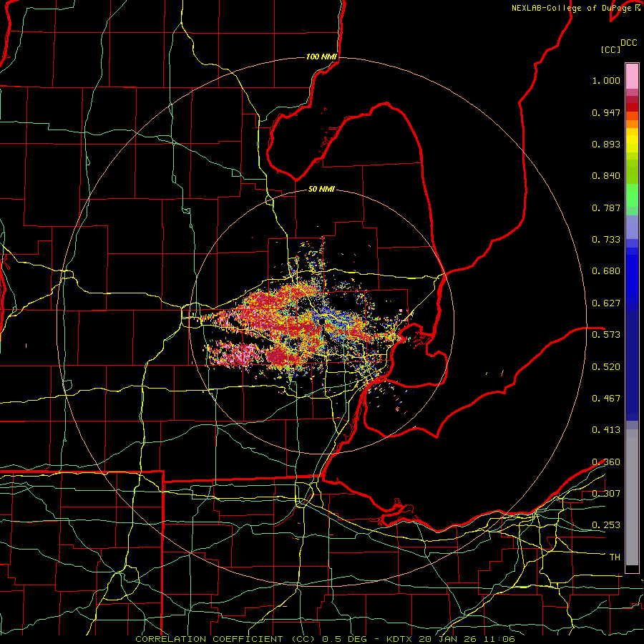Click the KDTX station identifier in caption
Viewport: 644px width, 644px height.
pyautogui.click(x=401, y=639)
